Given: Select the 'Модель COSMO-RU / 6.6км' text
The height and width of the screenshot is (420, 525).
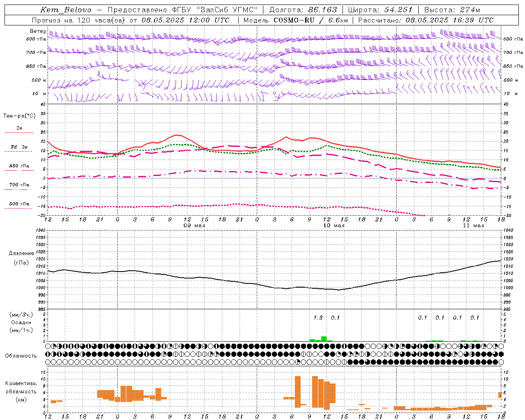Looking at the screenshot, I should [296, 20].
